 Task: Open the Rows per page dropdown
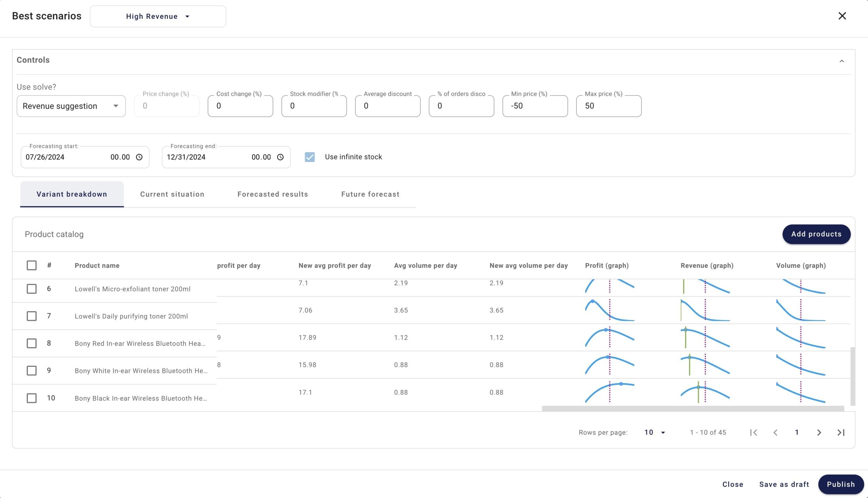point(655,432)
